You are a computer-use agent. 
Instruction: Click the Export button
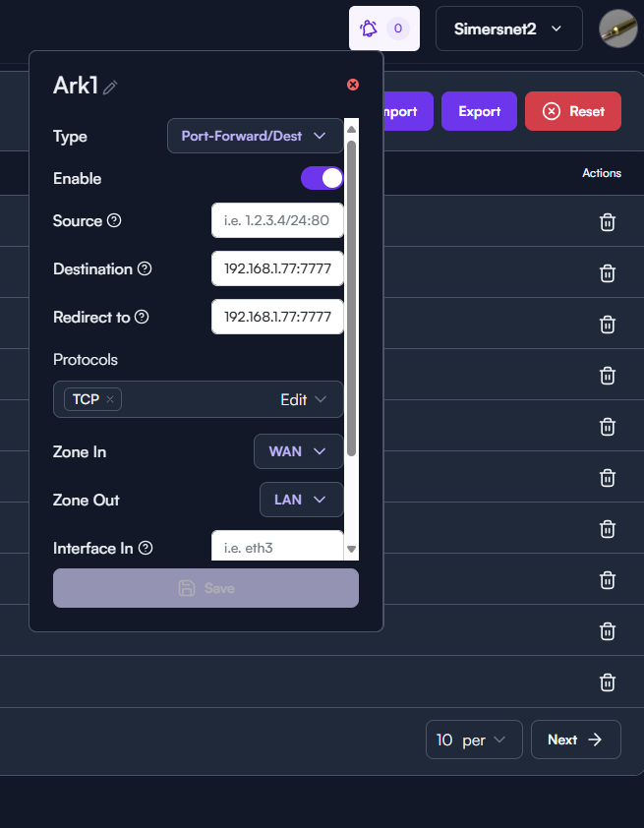tap(479, 111)
